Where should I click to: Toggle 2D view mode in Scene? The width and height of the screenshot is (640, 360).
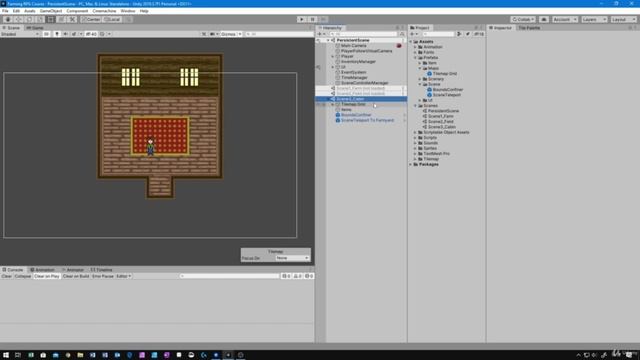tap(47, 34)
